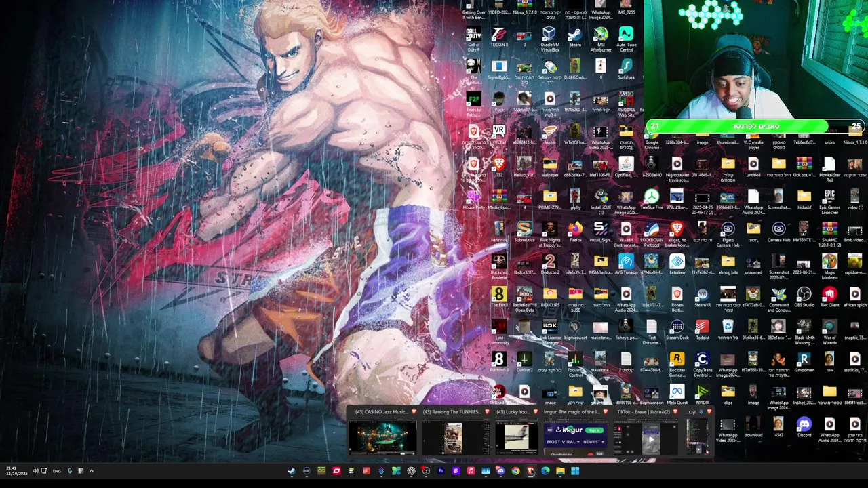Launch Battlefield 6 Open Beta icon
This screenshot has width=868, height=488.
pos(524,298)
